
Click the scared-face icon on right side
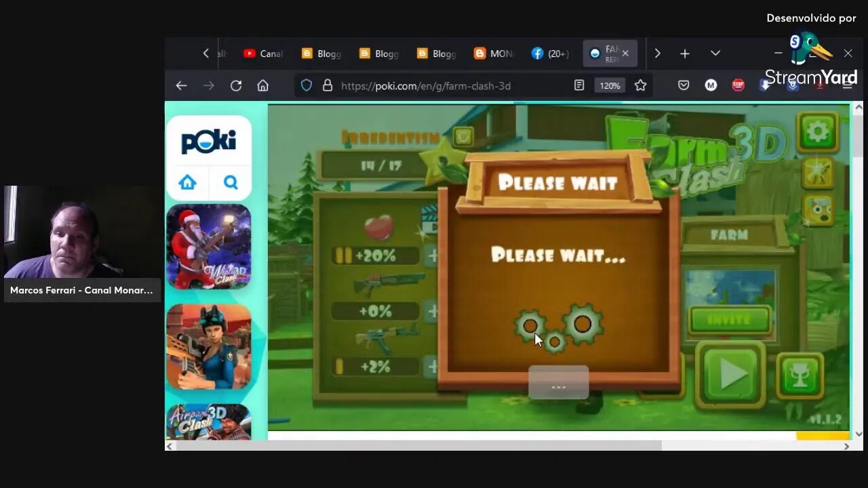point(818,210)
